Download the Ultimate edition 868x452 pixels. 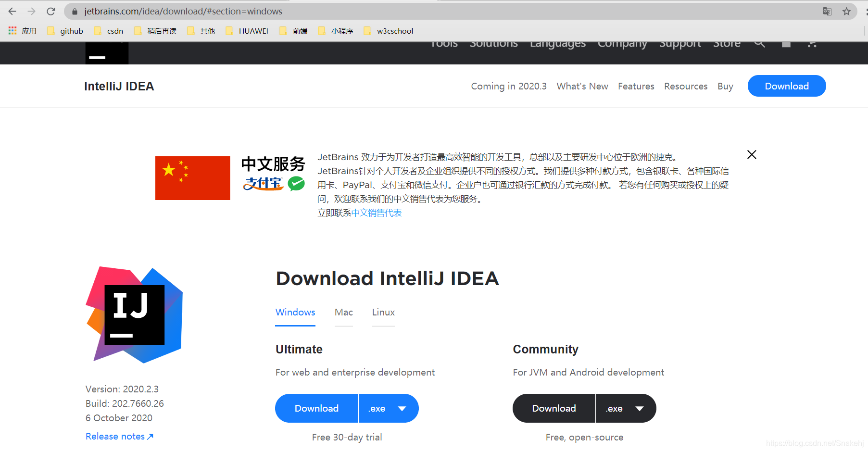tap(316, 408)
